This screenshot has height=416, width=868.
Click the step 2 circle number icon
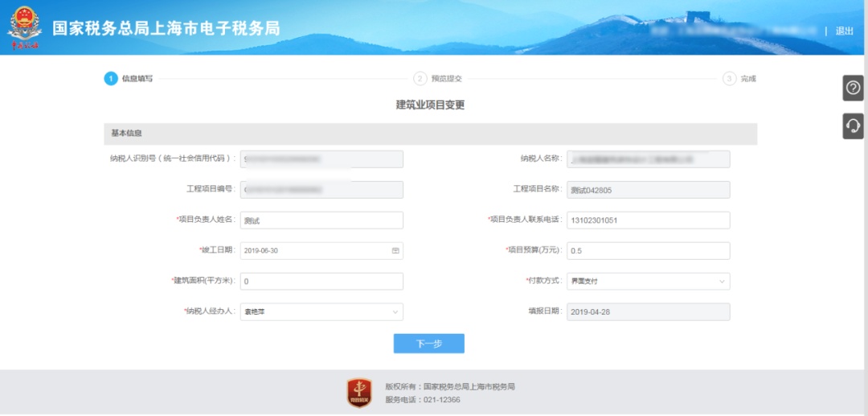click(420, 79)
